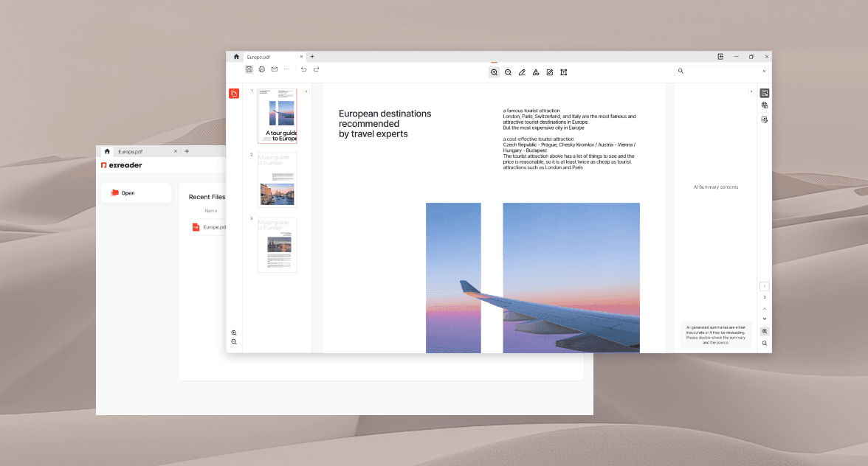
Task: Click the email envelope icon
Action: [275, 69]
